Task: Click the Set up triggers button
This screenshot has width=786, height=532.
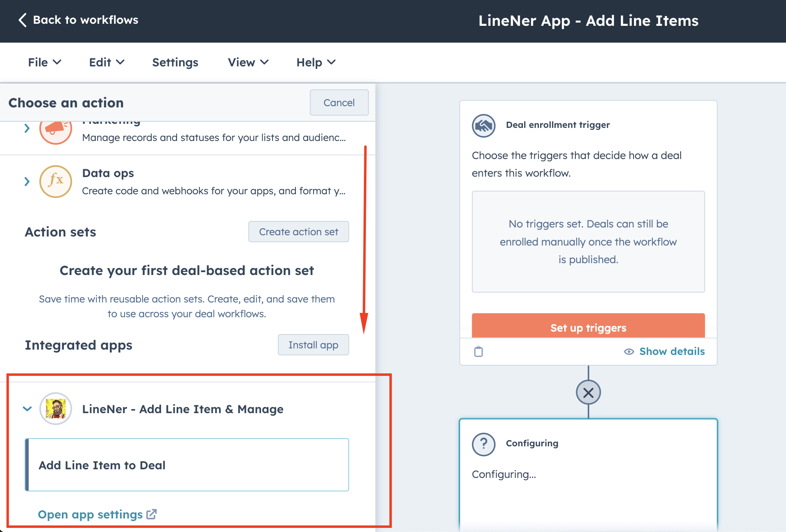Action: tap(588, 326)
